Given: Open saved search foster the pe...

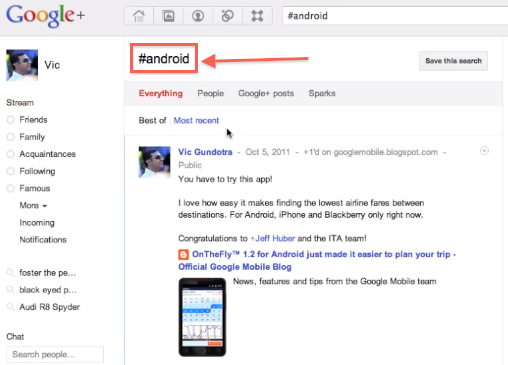Looking at the screenshot, I should (x=48, y=273).
